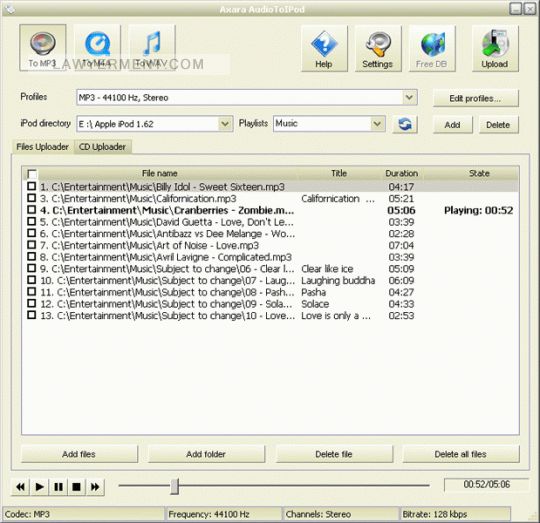This screenshot has height=523, width=540.
Task: Click the Playing: 00:52 state text
Action: pyautogui.click(x=479, y=210)
